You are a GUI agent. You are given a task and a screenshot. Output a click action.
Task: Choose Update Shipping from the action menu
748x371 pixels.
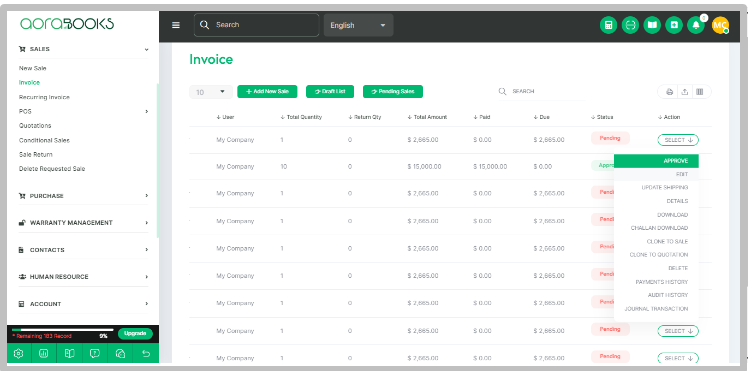[x=656, y=188]
